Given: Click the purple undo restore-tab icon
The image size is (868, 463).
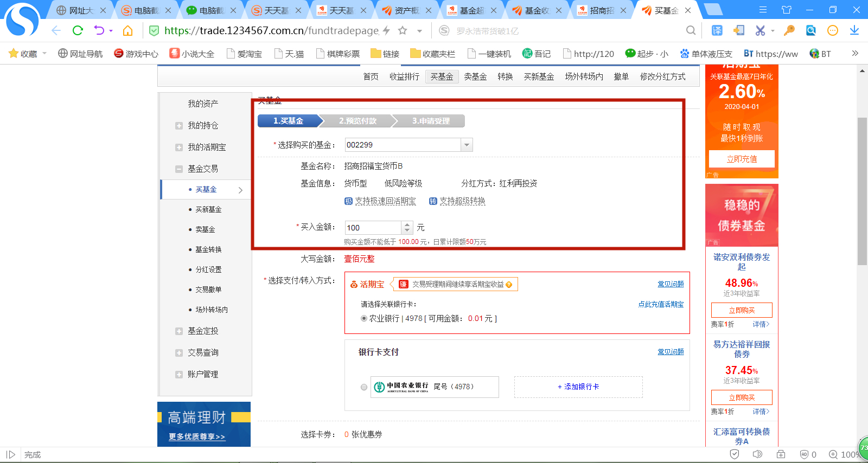Looking at the screenshot, I should 99,30.
